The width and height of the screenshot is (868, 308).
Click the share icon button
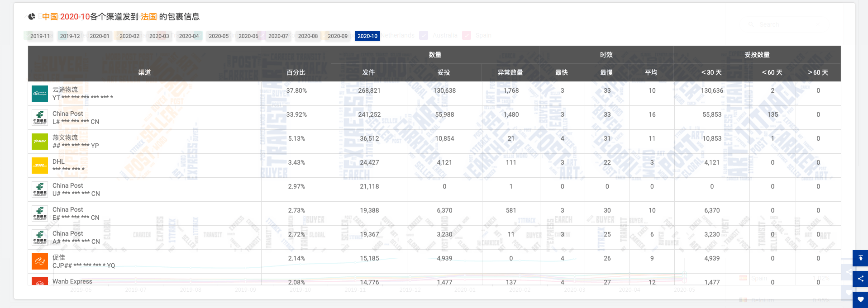pyautogui.click(x=860, y=279)
